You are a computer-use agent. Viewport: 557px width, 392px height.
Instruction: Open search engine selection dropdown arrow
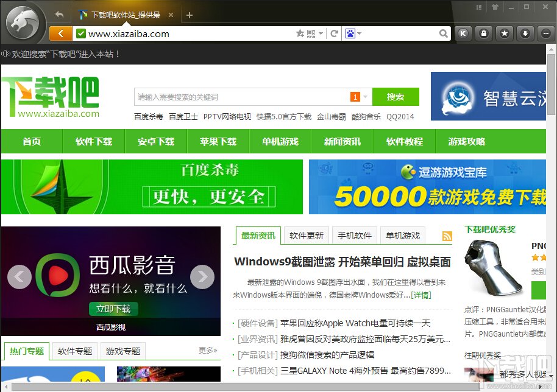(x=359, y=33)
